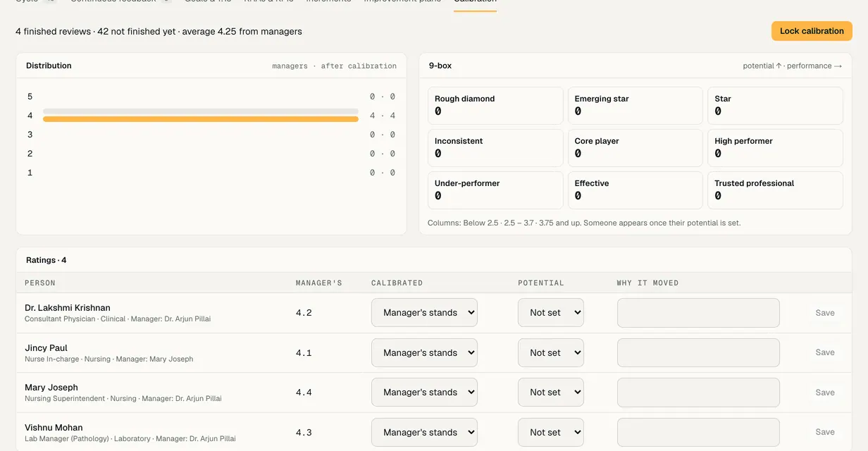Screen dimensions: 868x451
Task: Click the name Vishnu Mohan
Action: [x=54, y=428]
